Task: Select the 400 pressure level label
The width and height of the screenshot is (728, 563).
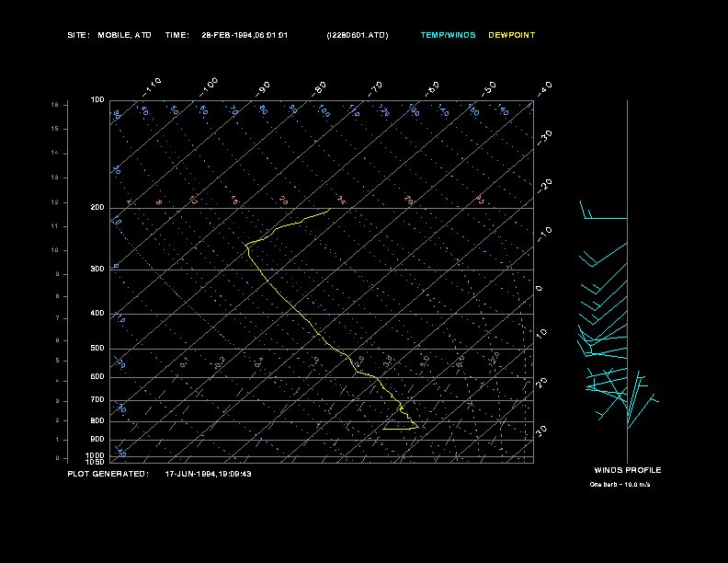Action: tap(97, 313)
